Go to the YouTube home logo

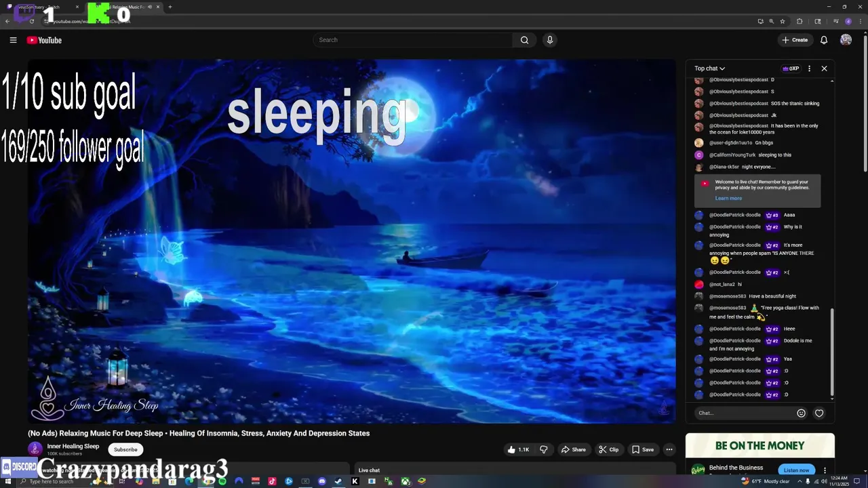tap(44, 40)
